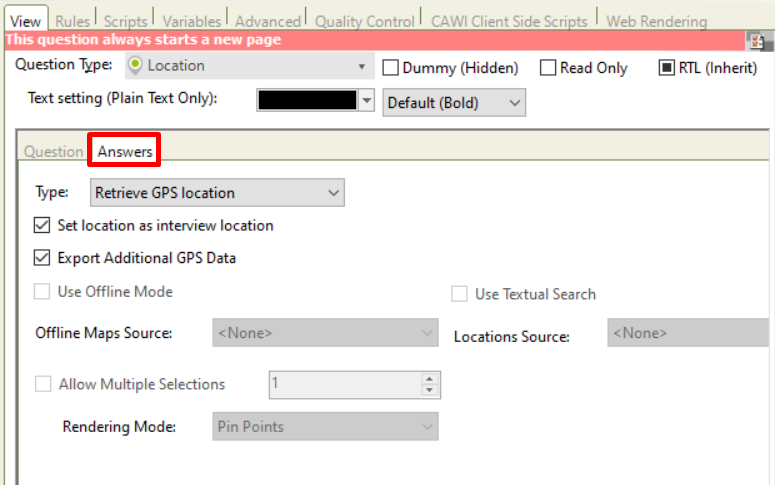Open the Question Type dropdown
Viewport: 775px width, 485px height.
pyautogui.click(x=361, y=67)
